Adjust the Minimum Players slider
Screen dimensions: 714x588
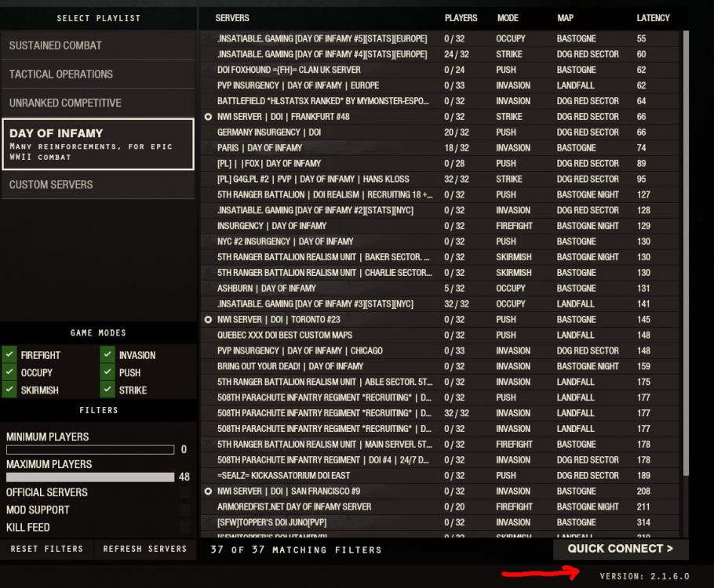[90, 450]
